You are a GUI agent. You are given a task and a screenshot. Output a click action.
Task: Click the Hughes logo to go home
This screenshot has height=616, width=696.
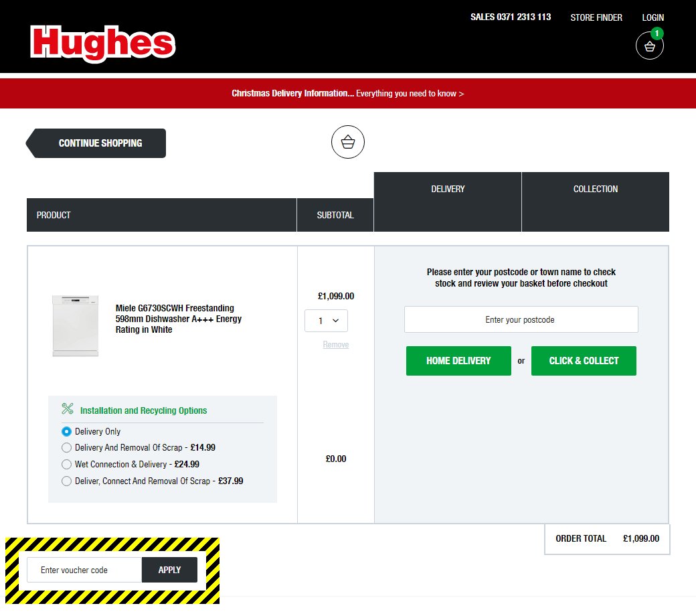(101, 44)
